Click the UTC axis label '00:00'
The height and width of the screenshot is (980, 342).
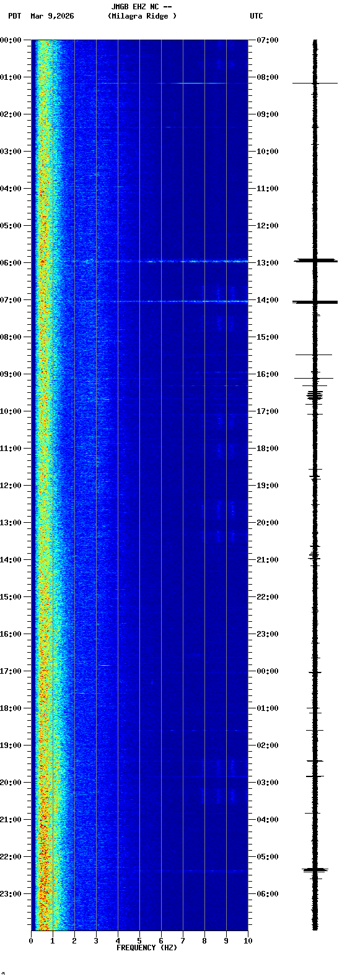(x=267, y=671)
